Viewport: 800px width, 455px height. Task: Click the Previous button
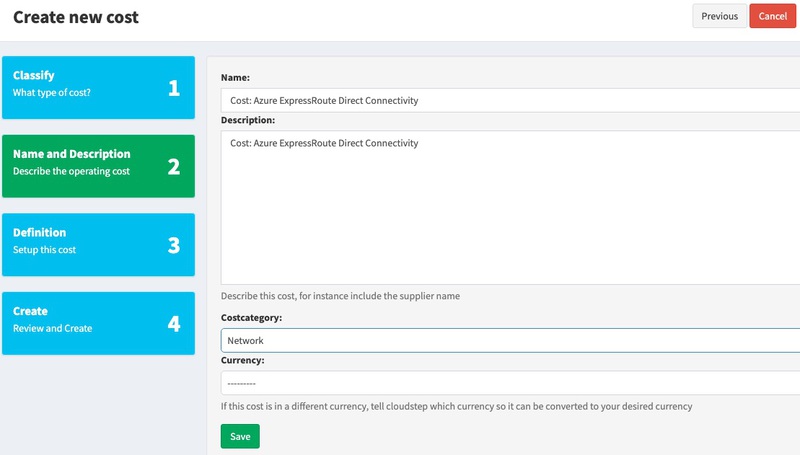click(x=719, y=16)
